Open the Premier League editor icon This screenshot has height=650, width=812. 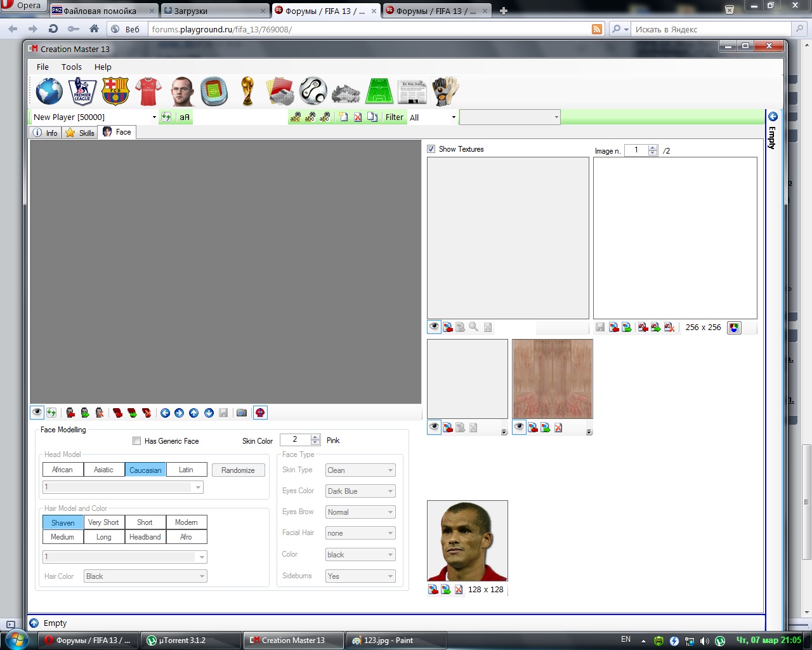pyautogui.click(x=82, y=91)
